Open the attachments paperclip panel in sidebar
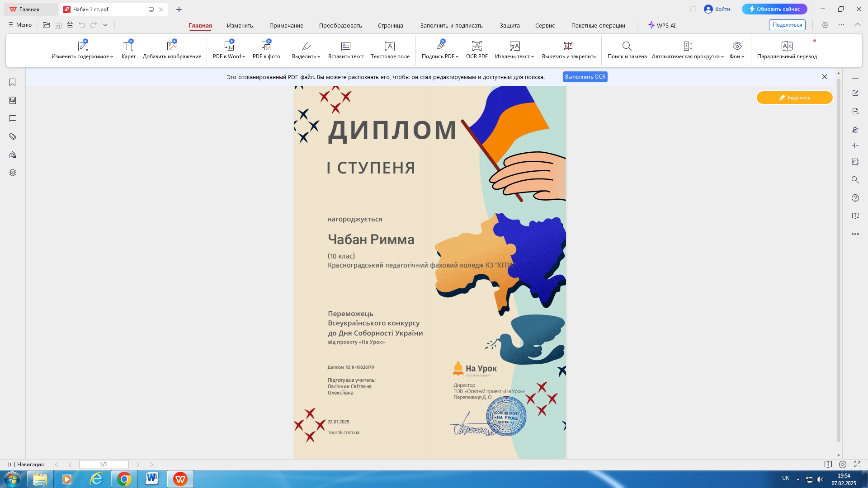The height and width of the screenshot is (488, 868). coord(13,136)
